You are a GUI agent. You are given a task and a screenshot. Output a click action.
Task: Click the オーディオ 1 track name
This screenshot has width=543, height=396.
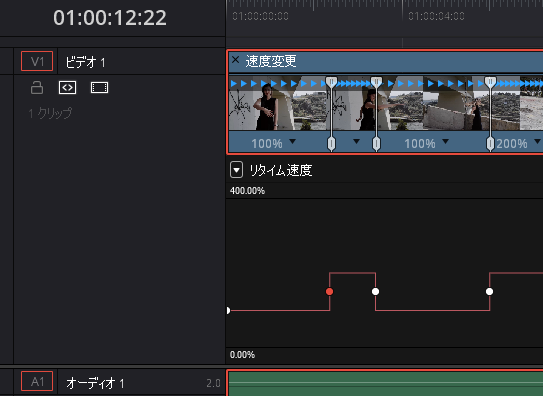(95, 383)
